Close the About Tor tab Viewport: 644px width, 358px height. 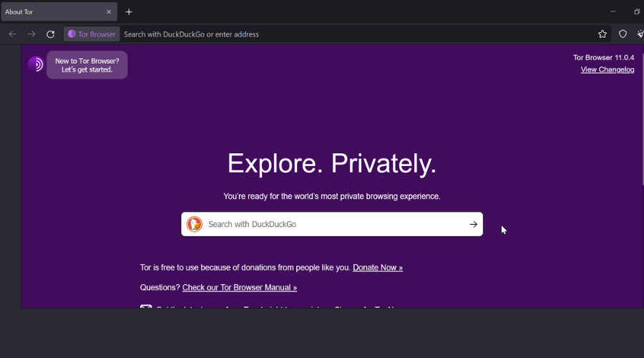click(x=109, y=12)
